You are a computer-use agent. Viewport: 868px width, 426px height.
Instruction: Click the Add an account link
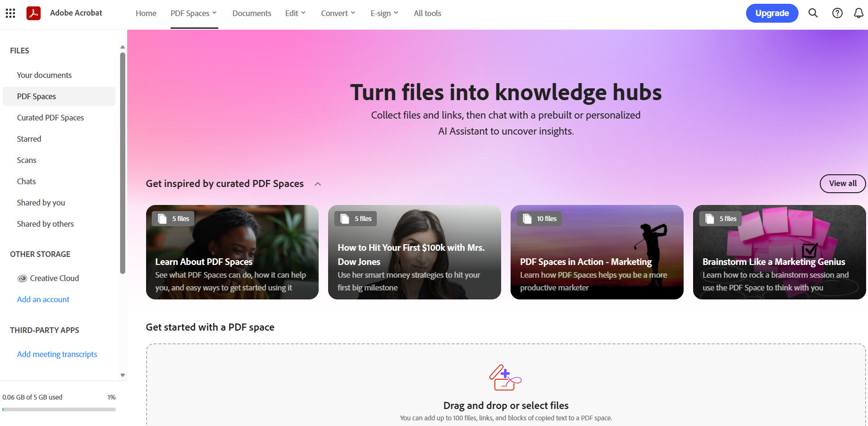[43, 299]
